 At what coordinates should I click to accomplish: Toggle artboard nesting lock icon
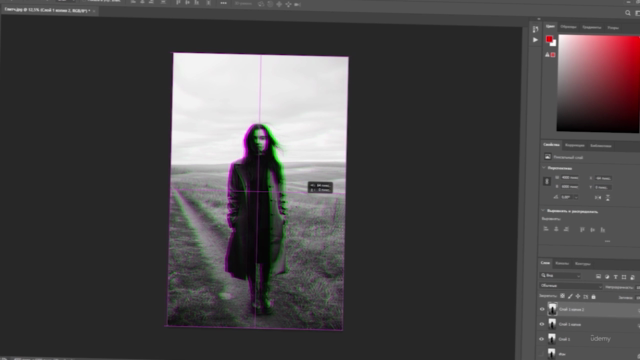pyautogui.click(x=586, y=296)
